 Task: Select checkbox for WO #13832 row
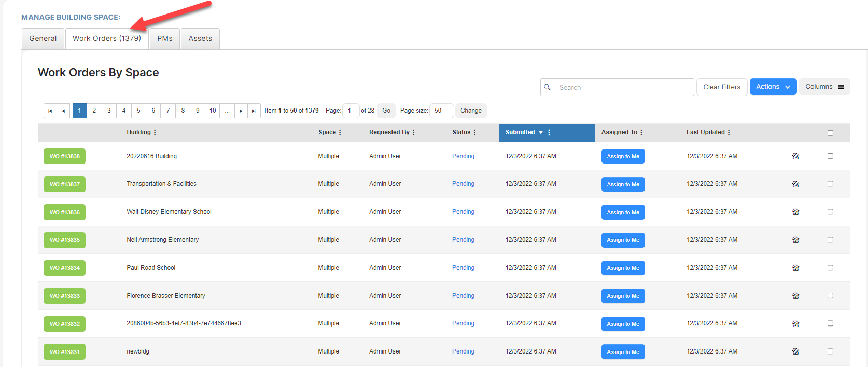pyautogui.click(x=830, y=323)
